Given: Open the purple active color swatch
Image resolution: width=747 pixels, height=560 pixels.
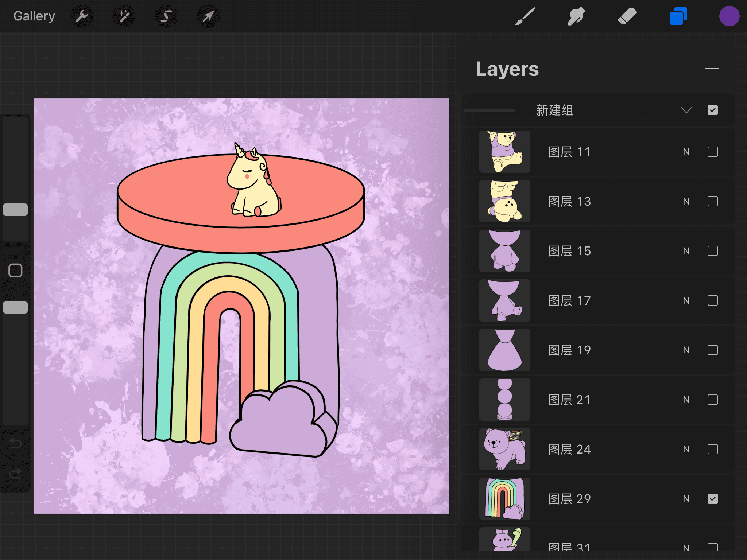Looking at the screenshot, I should (729, 16).
